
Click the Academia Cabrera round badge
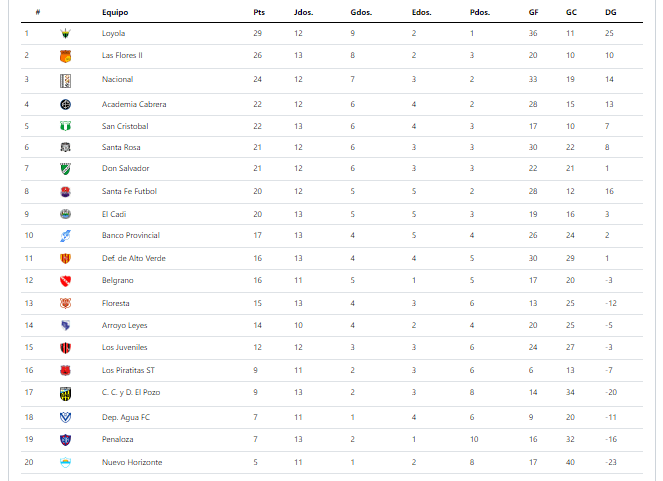[65, 104]
